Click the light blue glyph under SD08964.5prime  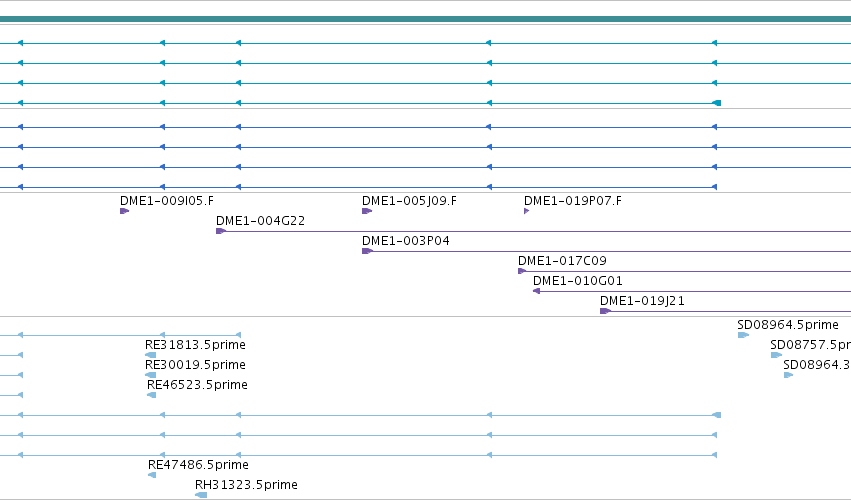click(x=744, y=335)
